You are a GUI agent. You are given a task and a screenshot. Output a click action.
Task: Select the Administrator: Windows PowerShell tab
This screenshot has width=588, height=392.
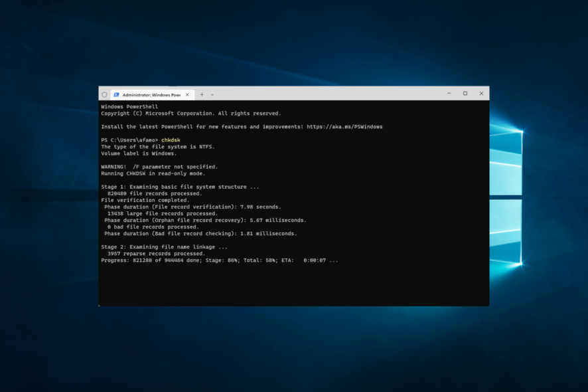coord(152,94)
